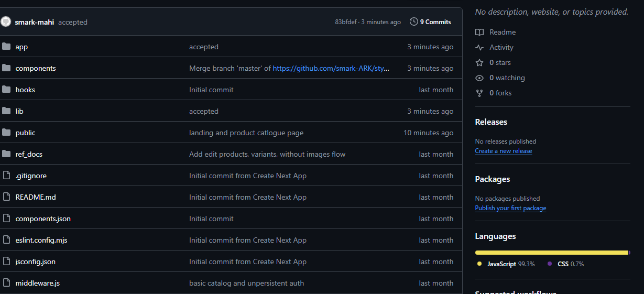
Task: Click the stars star icon
Action: click(x=479, y=62)
